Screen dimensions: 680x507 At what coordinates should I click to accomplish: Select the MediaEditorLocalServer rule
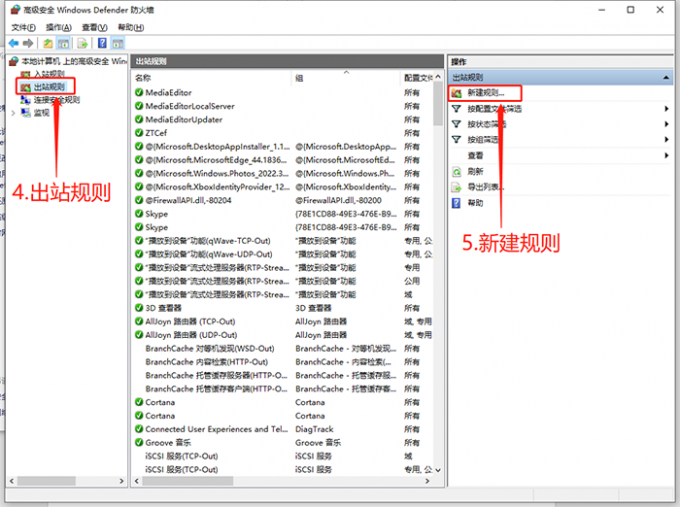(x=190, y=106)
